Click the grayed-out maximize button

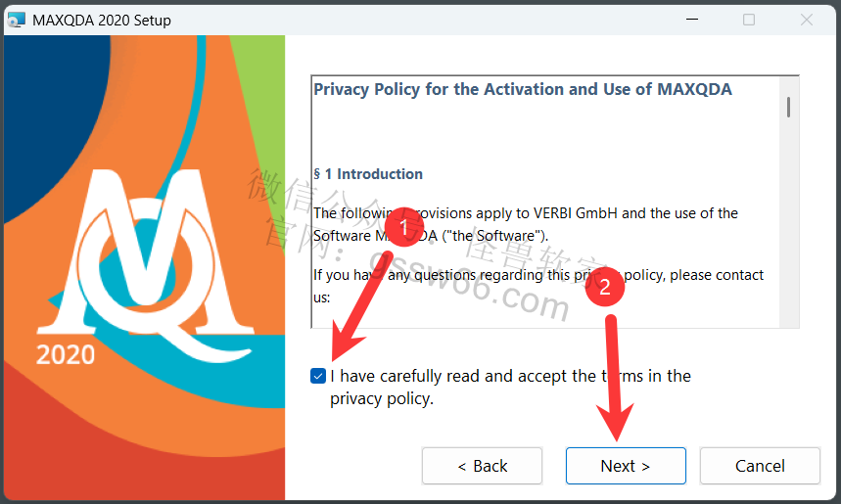coord(749,20)
